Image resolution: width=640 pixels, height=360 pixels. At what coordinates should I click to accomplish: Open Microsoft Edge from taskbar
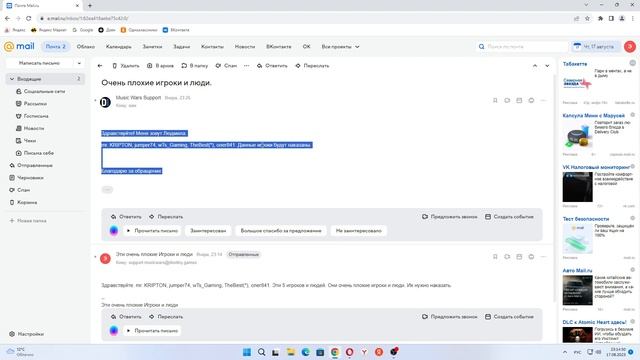coord(305,352)
